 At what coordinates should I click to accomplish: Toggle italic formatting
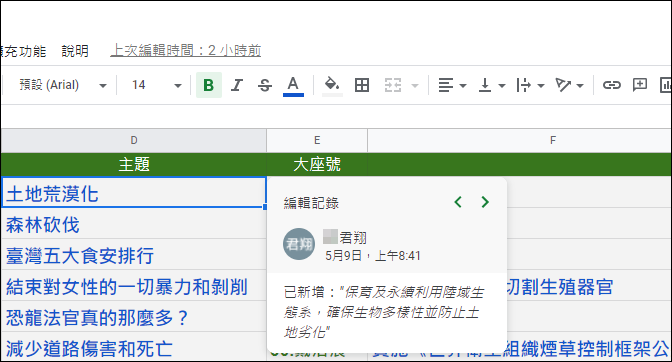click(x=237, y=85)
